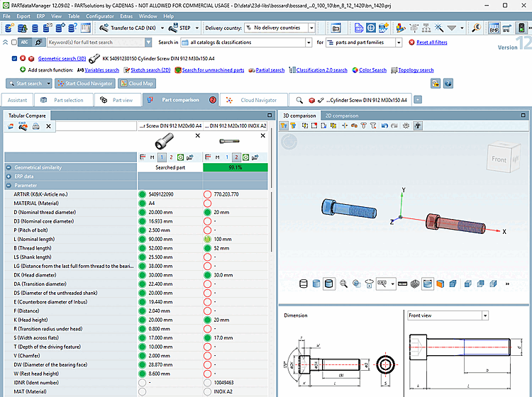The height and width of the screenshot is (397, 532).
Task: Switch to the 2D comparison tab
Action: point(341,116)
